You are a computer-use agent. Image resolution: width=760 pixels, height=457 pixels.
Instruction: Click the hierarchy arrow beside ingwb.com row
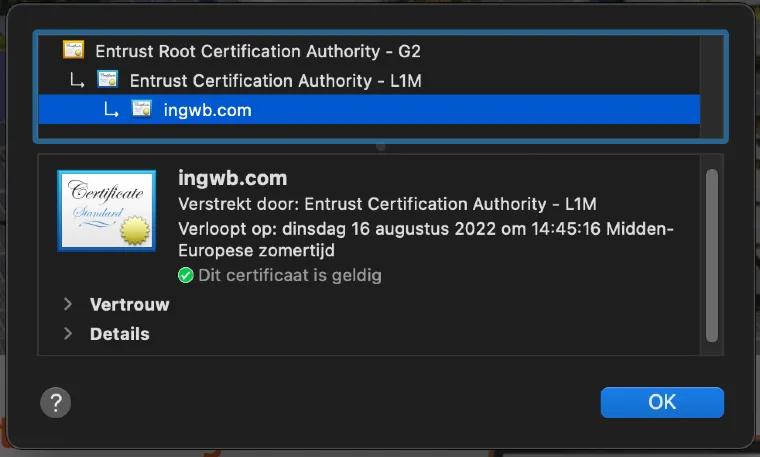click(x=111, y=110)
